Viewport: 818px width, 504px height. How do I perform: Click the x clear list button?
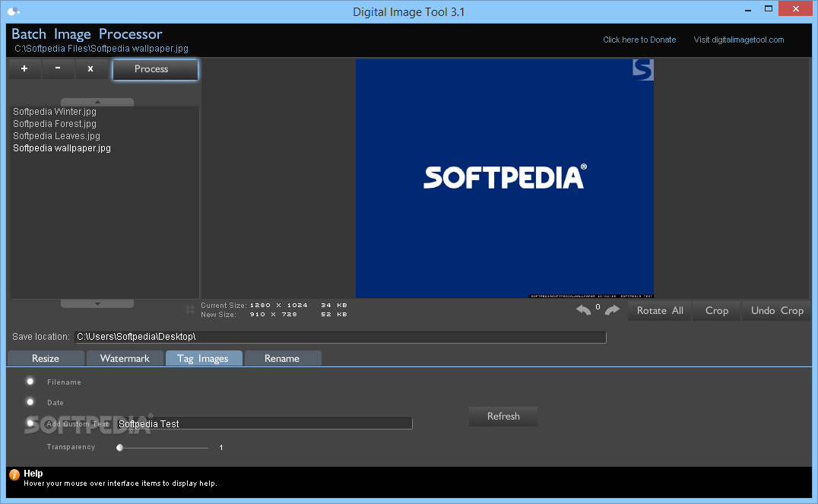tap(90, 69)
